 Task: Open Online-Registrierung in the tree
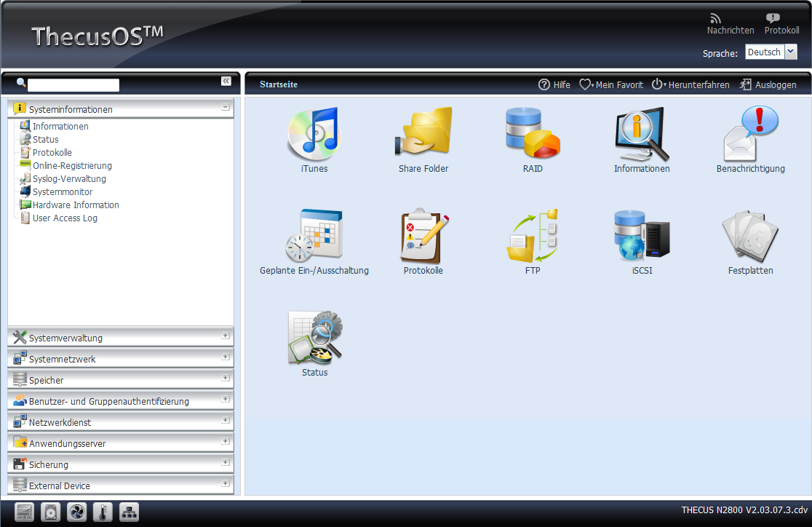tap(73, 165)
